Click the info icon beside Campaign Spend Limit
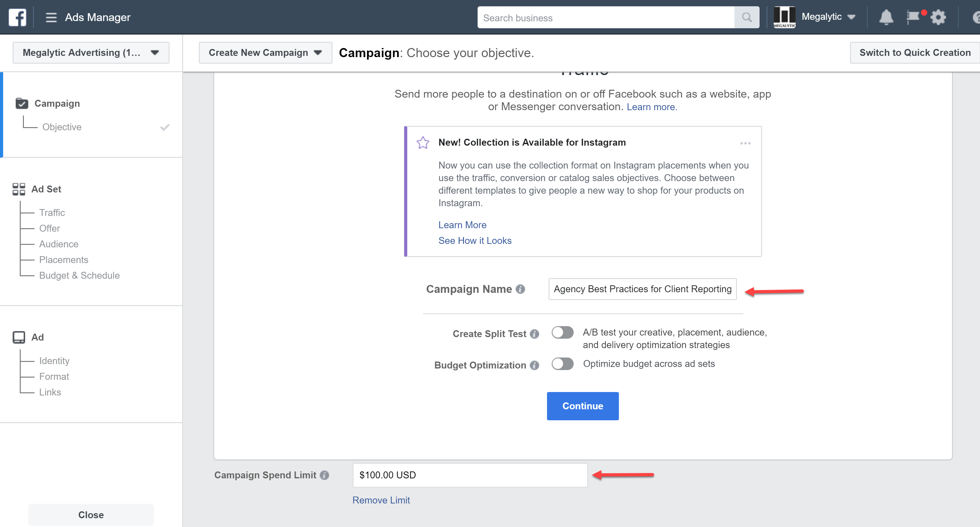The width and height of the screenshot is (980, 527). click(324, 475)
